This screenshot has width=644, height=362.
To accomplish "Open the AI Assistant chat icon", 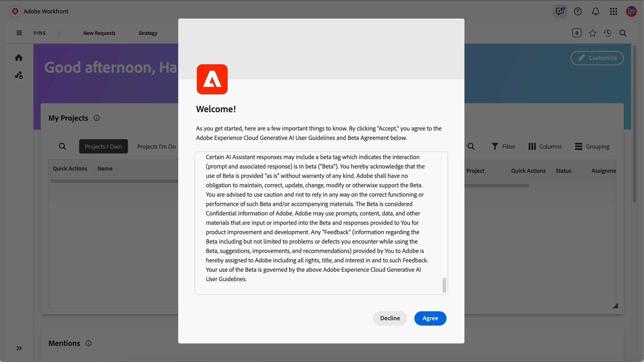I will (560, 11).
